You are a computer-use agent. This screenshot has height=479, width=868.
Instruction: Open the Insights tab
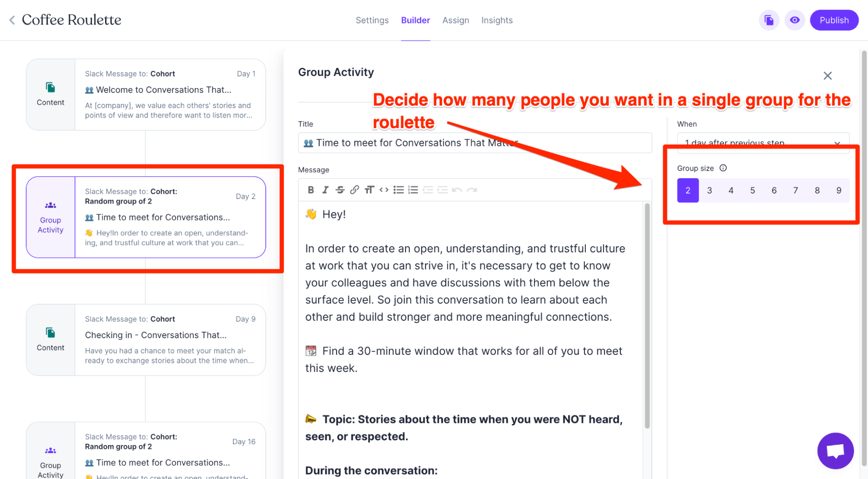click(497, 20)
